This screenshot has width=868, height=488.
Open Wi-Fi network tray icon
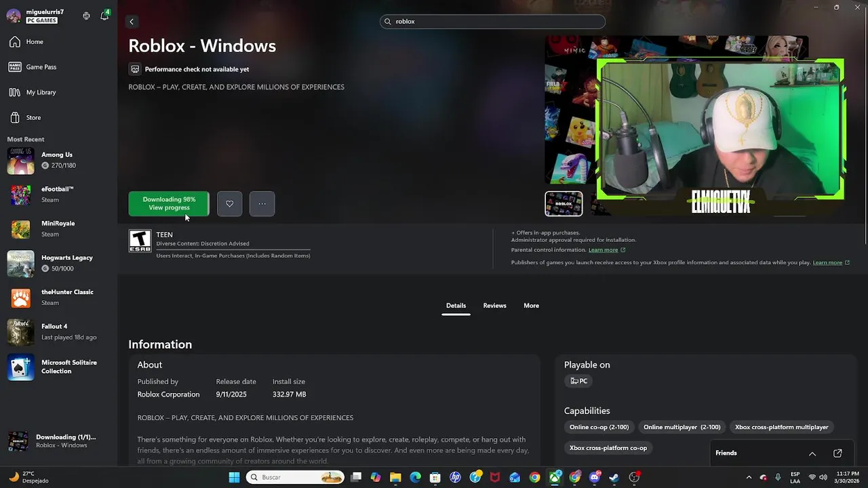812,477
